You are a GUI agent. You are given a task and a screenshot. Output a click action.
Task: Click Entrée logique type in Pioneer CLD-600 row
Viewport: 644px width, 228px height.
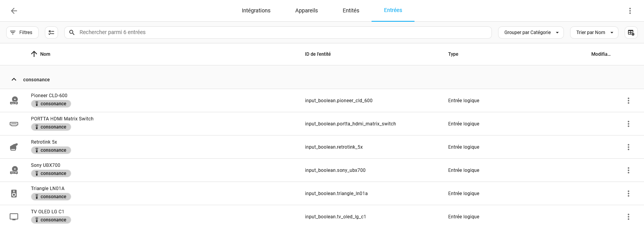coord(464,101)
